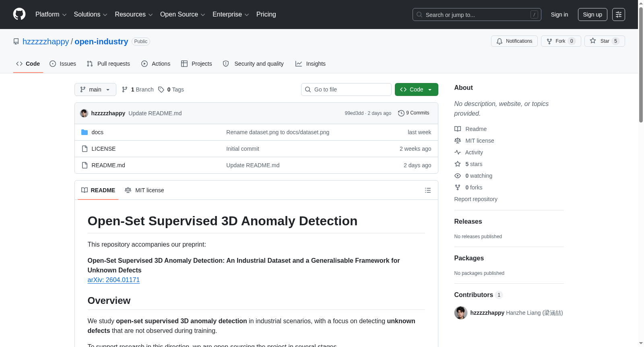This screenshot has height=347, width=644.
Task: Click the bell icon for Notifications
Action: pyautogui.click(x=500, y=41)
